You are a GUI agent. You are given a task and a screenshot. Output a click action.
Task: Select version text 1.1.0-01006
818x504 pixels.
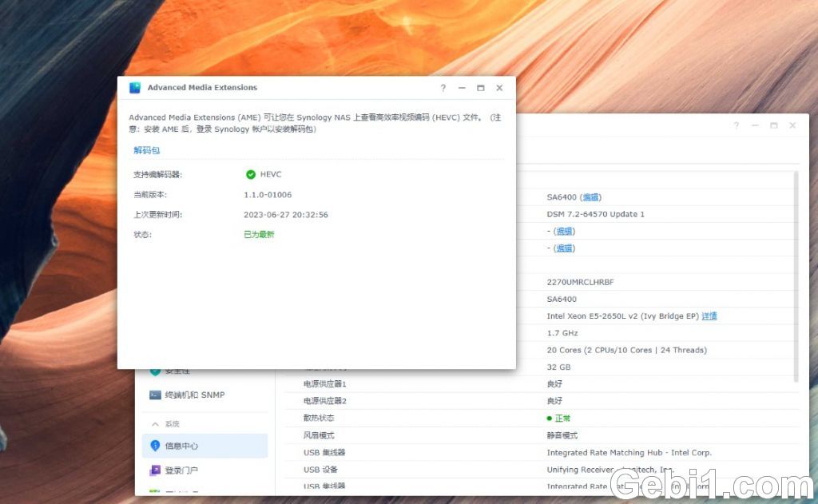(268, 195)
